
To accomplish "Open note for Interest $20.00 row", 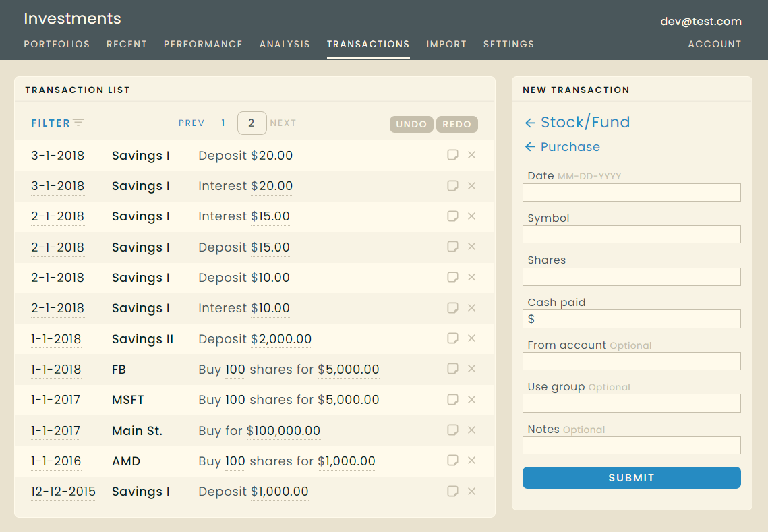I will pyautogui.click(x=452, y=185).
